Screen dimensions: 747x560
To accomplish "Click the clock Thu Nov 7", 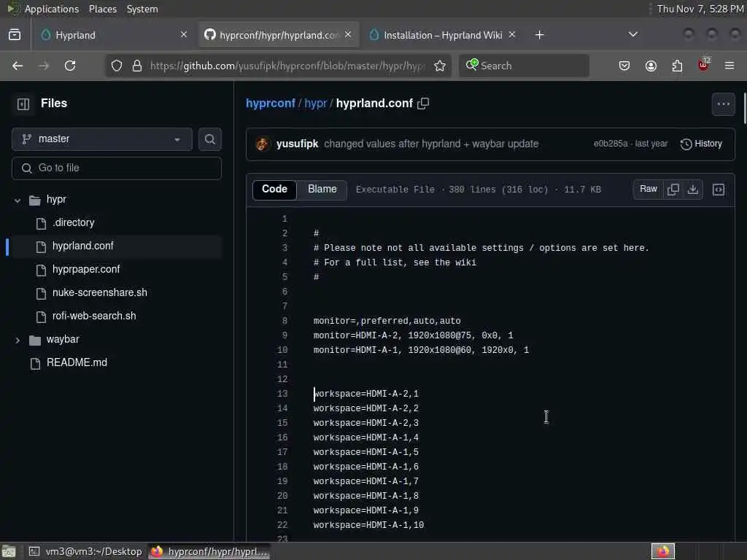I will coord(700,9).
